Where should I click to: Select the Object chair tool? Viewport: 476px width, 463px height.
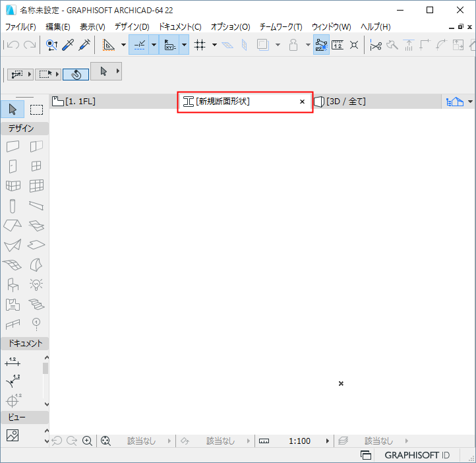tap(13, 285)
